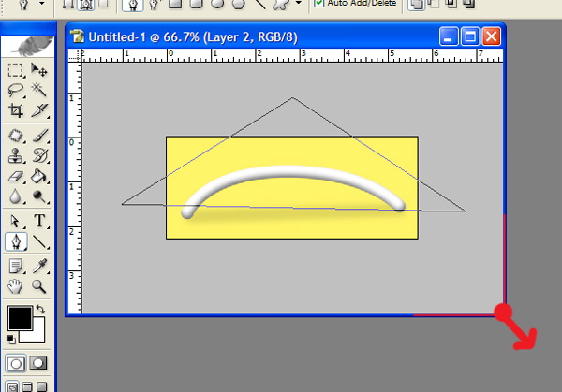Select the Move tool
Viewport: 562px width, 392px height.
click(x=39, y=70)
